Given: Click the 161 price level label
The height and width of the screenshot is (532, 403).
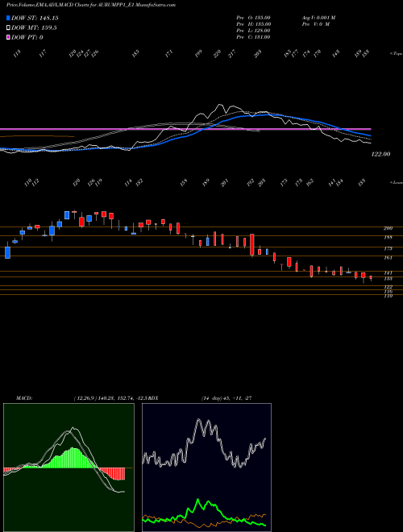Looking at the screenshot, I should [x=388, y=257].
